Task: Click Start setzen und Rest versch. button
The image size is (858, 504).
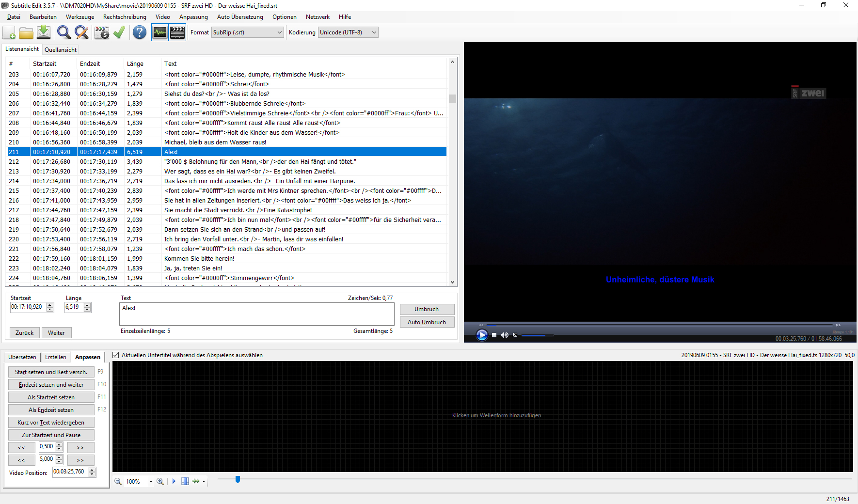Action: tap(51, 372)
